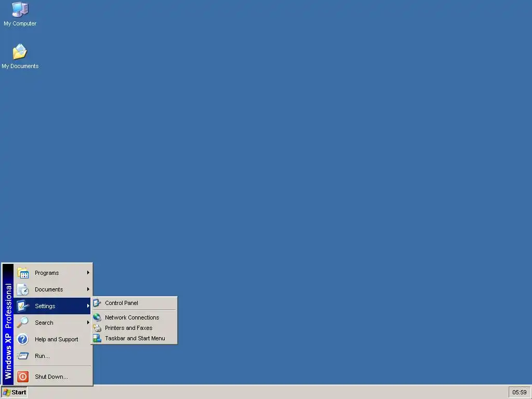The image size is (532, 399).
Task: Click the Search magnifier icon
Action: 23,323
